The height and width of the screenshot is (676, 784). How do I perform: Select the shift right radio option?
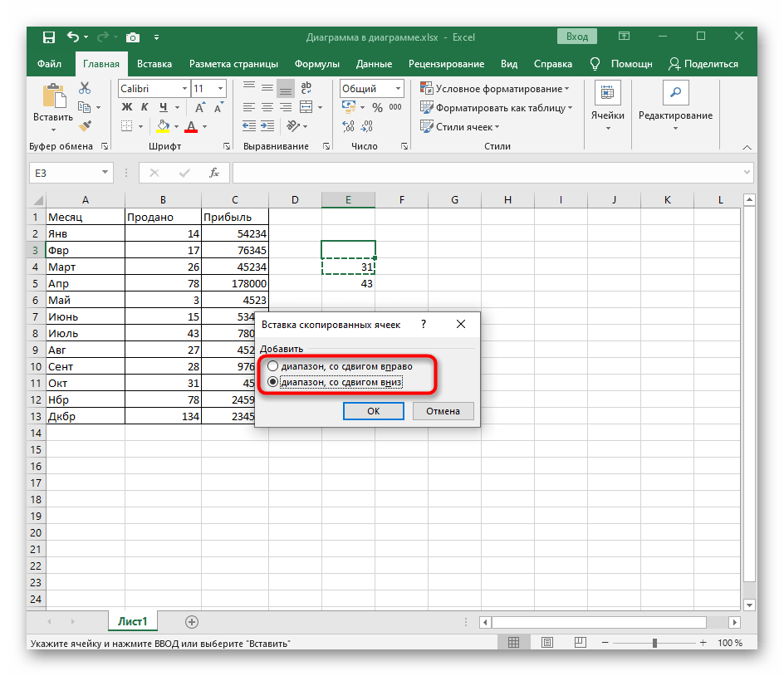(273, 366)
